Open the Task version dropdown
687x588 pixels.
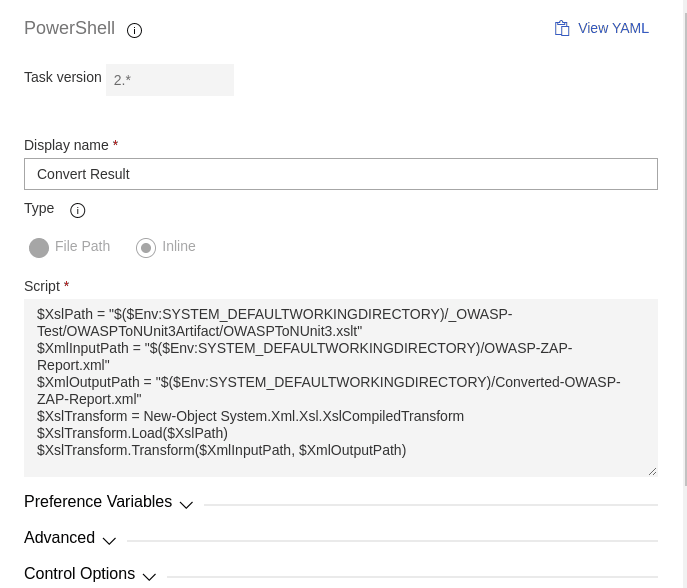click(170, 80)
